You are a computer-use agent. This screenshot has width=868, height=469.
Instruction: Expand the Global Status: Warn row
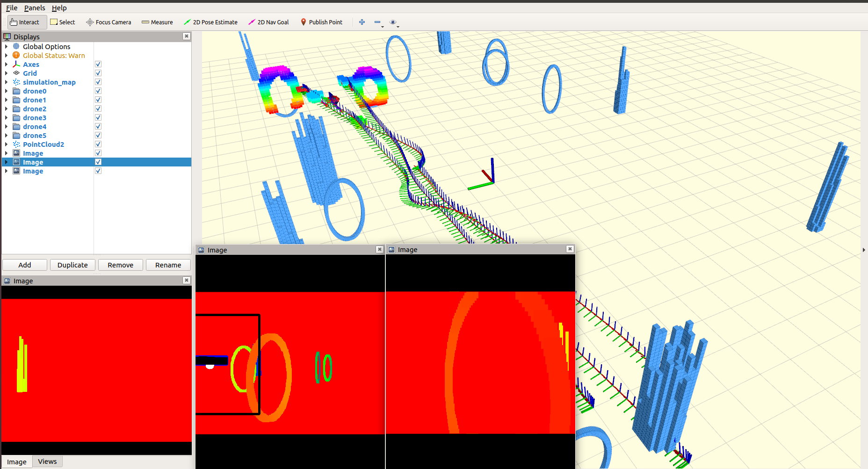(6, 55)
